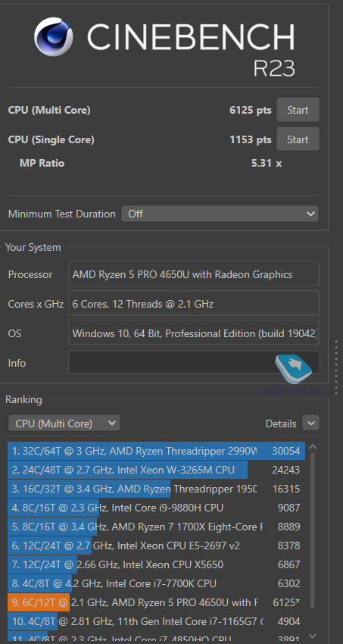Click the Processor name field
This screenshot has width=343, height=644.
tap(194, 274)
